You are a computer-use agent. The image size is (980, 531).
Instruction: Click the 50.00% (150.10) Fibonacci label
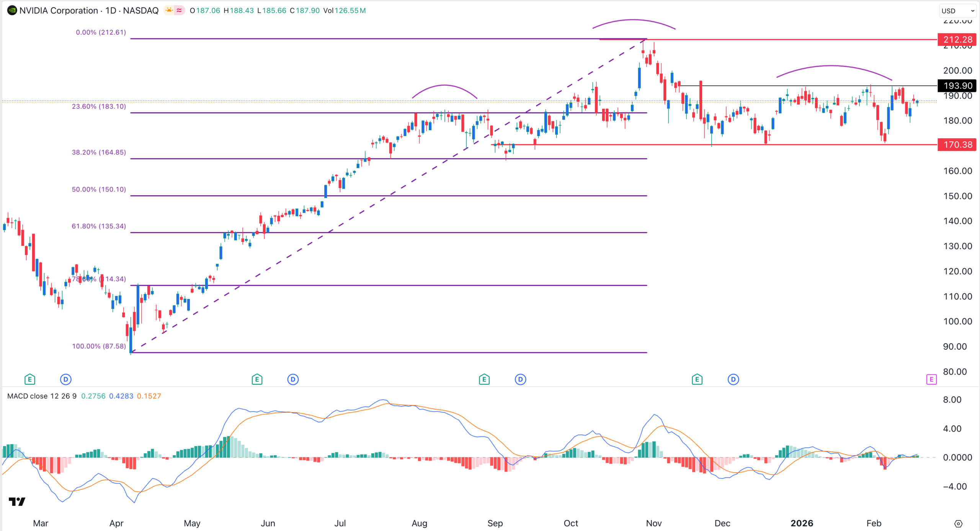(99, 190)
